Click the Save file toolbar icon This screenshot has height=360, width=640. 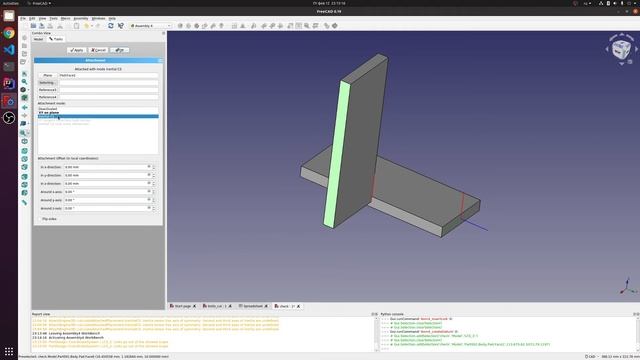tap(42, 26)
